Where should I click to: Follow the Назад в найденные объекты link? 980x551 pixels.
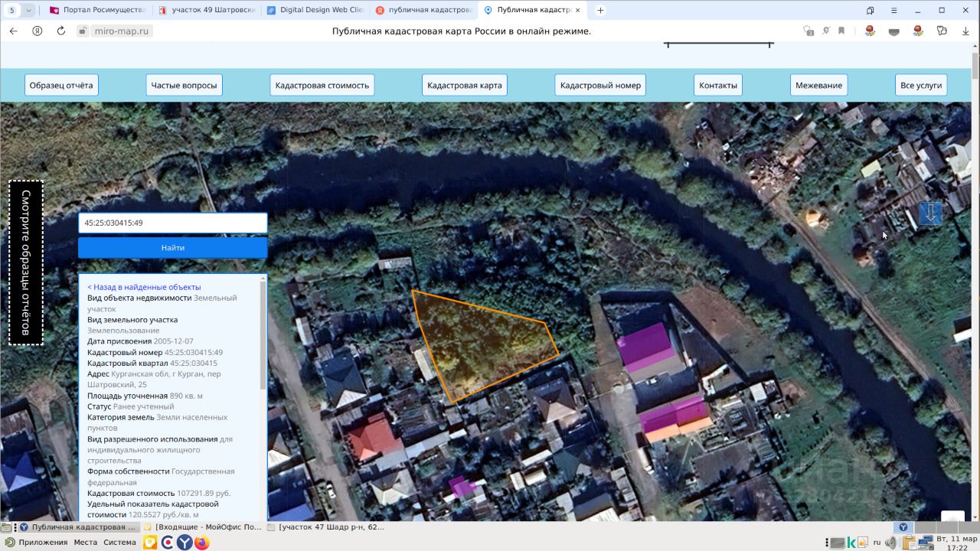144,287
